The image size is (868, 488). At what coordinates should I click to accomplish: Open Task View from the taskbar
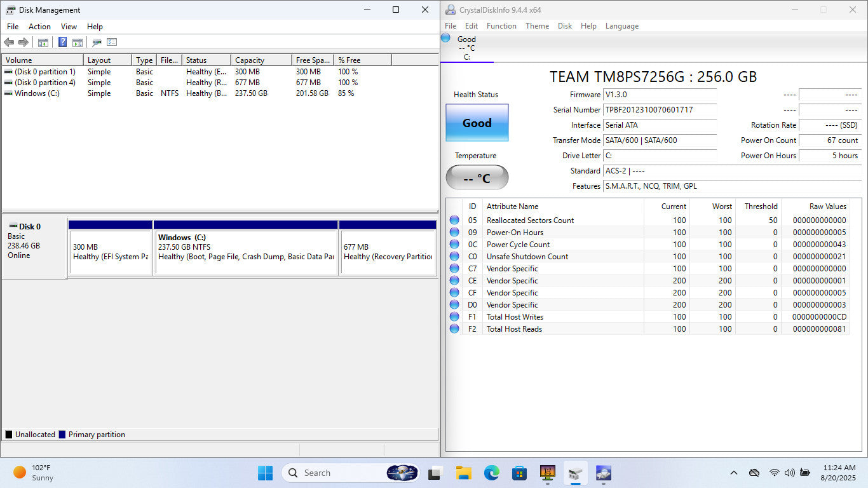coord(435,473)
